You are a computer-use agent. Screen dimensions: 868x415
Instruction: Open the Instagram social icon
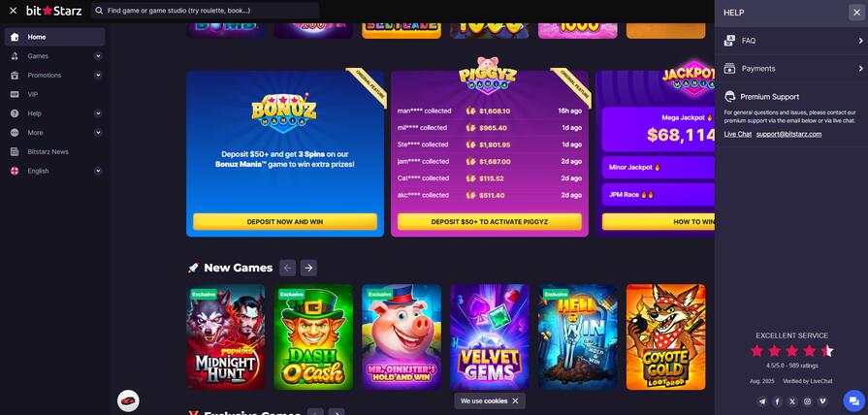(808, 401)
